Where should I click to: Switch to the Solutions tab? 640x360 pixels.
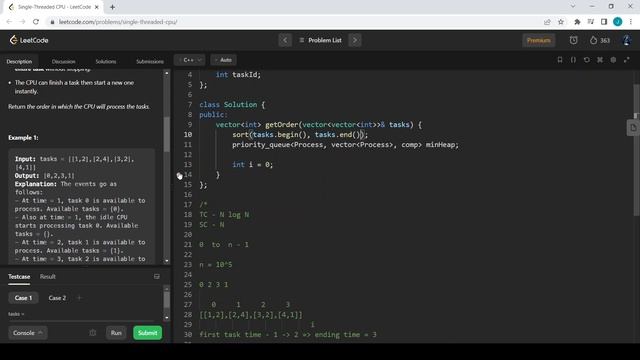click(x=106, y=61)
